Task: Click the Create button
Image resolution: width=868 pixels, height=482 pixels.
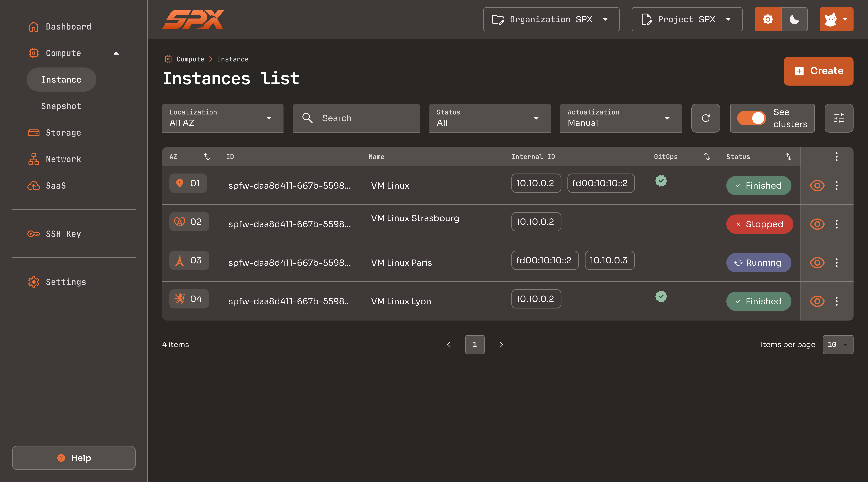Action: [818, 71]
